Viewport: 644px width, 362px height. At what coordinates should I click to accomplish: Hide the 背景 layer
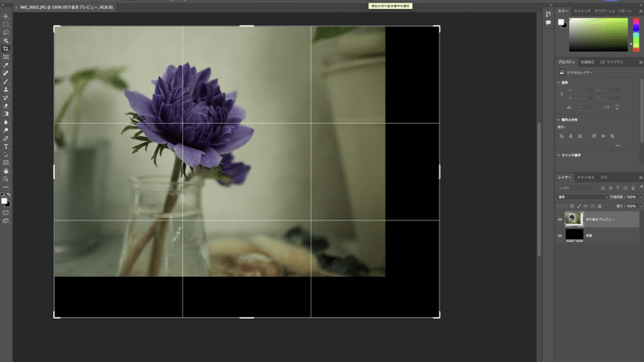559,236
